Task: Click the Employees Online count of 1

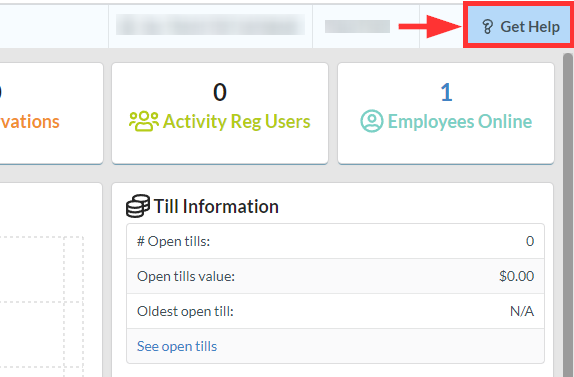Action: click(x=446, y=92)
